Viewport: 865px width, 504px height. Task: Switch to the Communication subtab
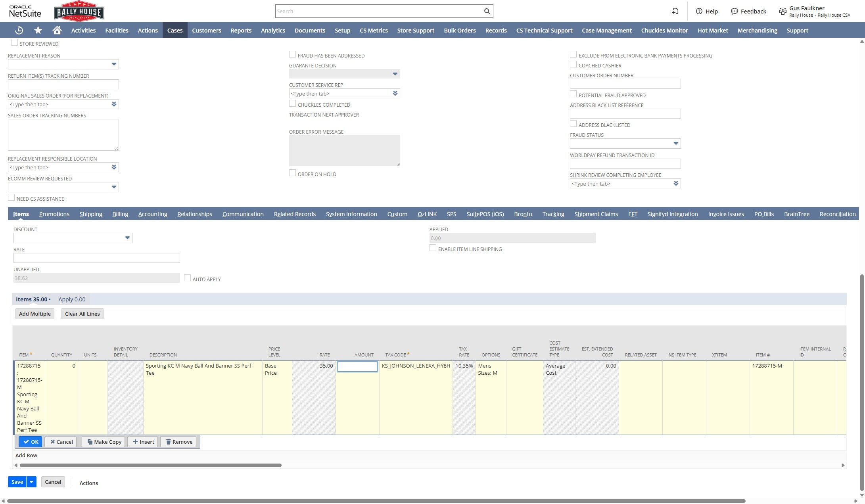pyautogui.click(x=243, y=214)
